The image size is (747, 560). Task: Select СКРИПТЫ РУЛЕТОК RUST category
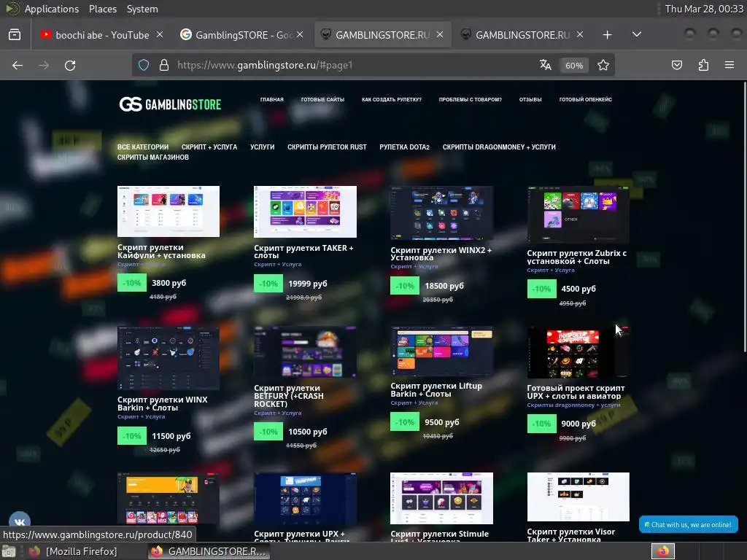327,147
